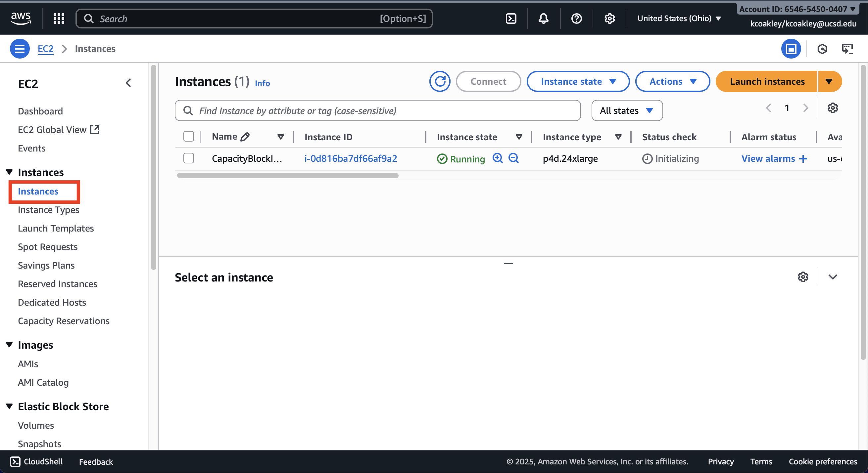Image resolution: width=868 pixels, height=473 pixels.
Task: Collapse the Elastic Block Store section
Action: [x=9, y=406]
